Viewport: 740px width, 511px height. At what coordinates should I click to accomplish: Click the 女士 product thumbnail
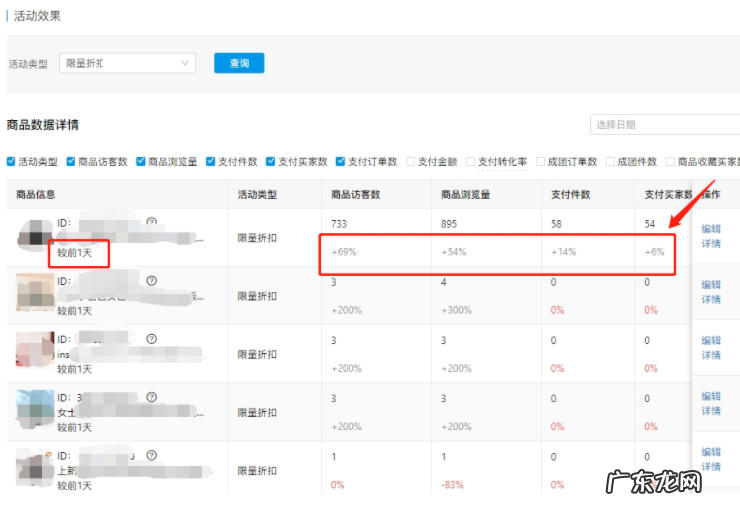click(35, 408)
